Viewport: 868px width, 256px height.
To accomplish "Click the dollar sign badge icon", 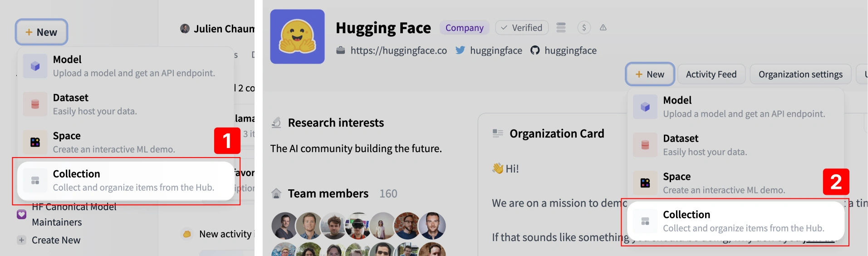I will [584, 28].
